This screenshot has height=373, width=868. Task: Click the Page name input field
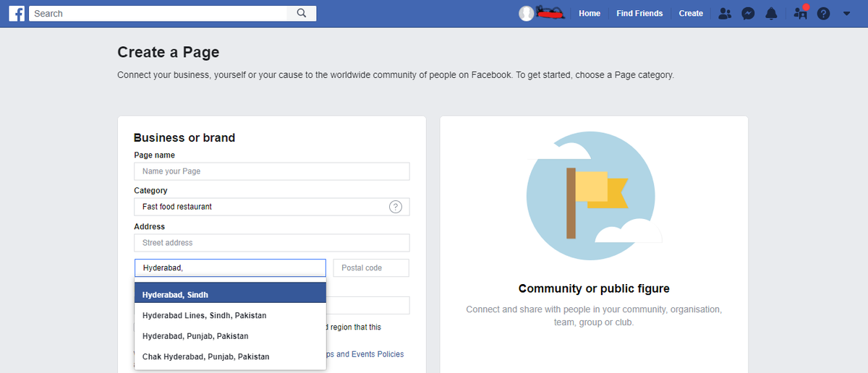click(272, 171)
